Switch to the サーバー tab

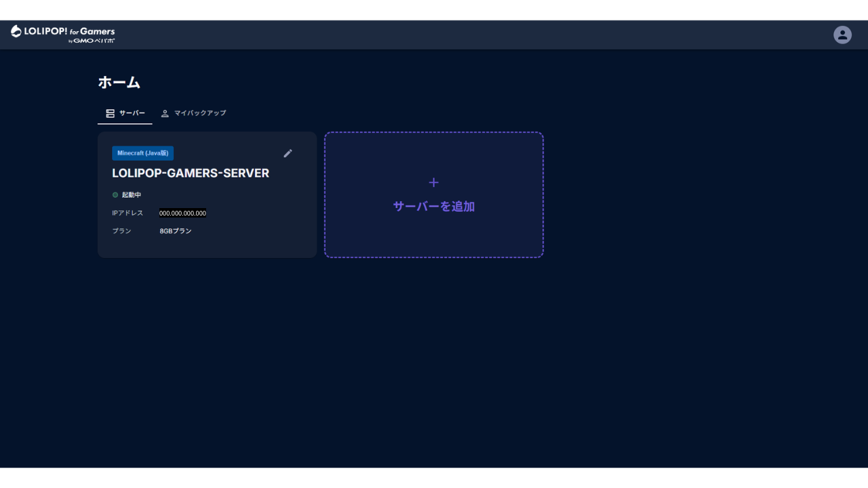125,113
